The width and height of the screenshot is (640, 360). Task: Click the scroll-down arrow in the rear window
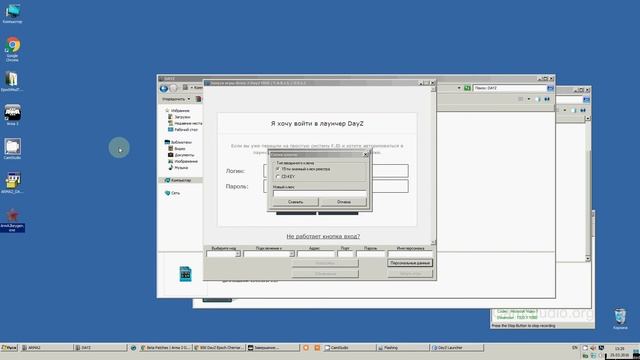pyautogui.click(x=588, y=258)
